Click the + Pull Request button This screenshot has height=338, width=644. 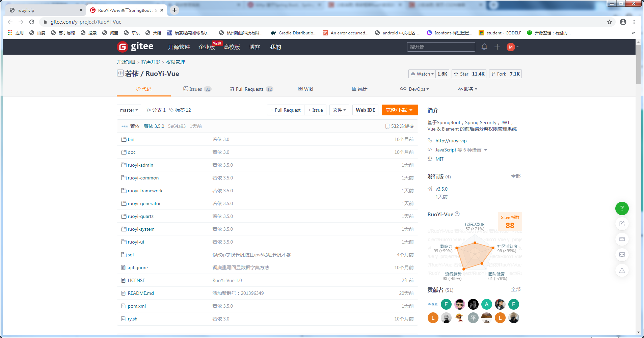coord(285,110)
